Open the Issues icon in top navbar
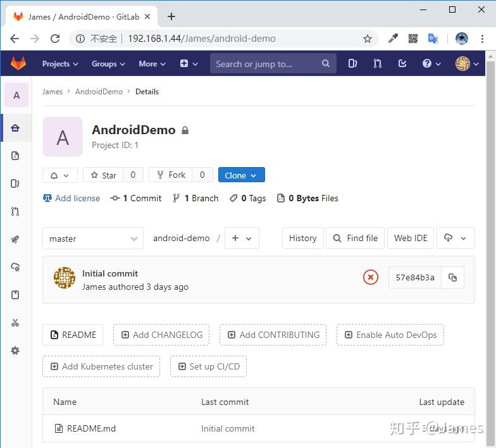 tap(352, 63)
